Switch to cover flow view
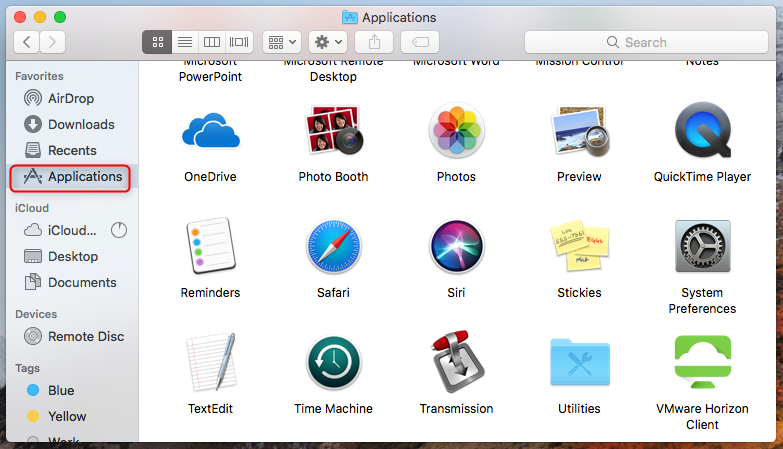Viewport: 783px width, 449px height. [239, 42]
